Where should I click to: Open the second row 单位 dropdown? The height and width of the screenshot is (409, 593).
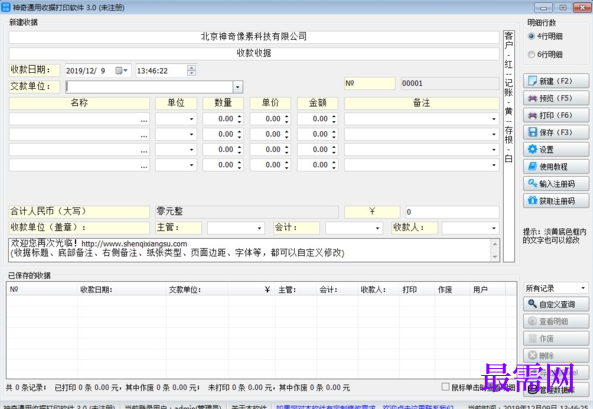(191, 134)
